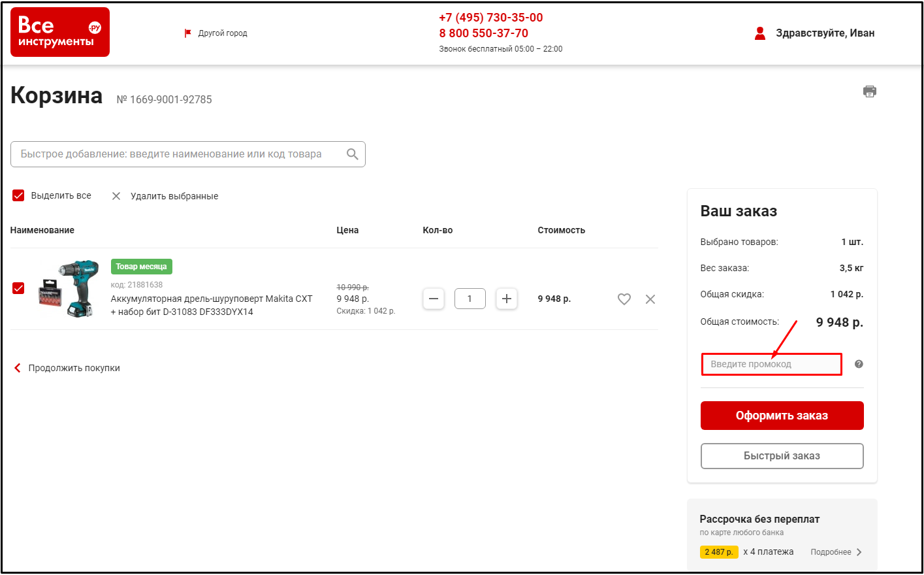924x575 pixels.
Task: Click the Продолжить покупки link
Action: pos(74,368)
